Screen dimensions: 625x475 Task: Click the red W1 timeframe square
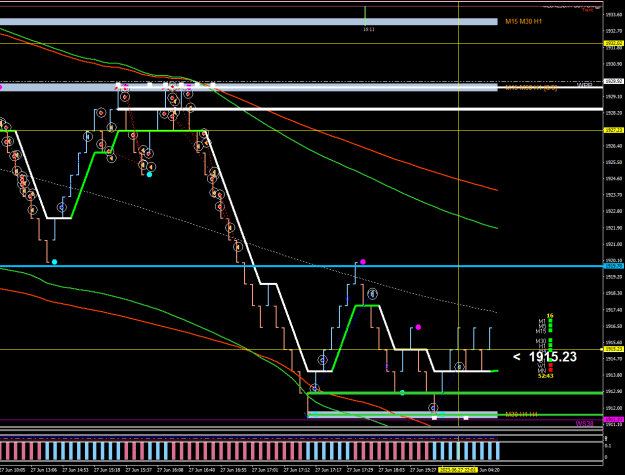(550, 365)
